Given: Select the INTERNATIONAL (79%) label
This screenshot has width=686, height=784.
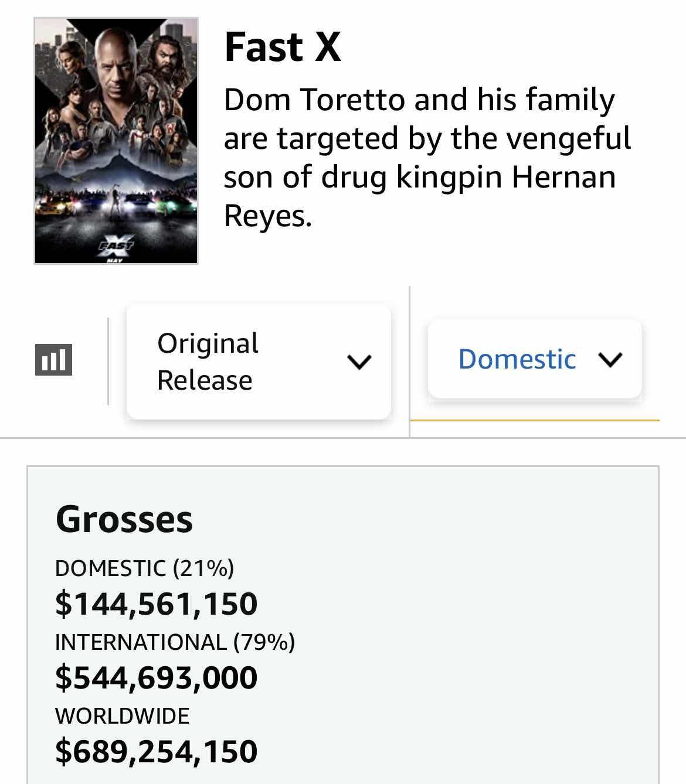Looking at the screenshot, I should pyautogui.click(x=175, y=642).
